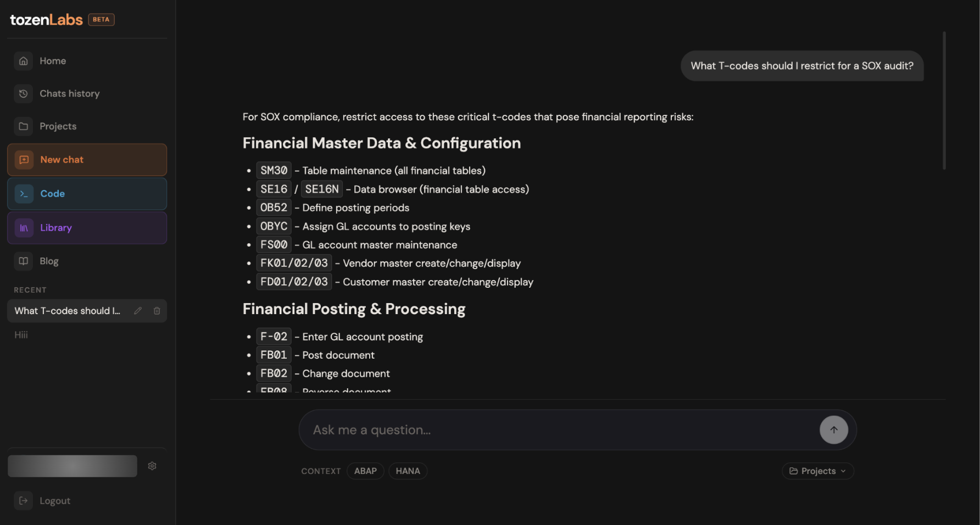
Task: Start a New chat
Action: pyautogui.click(x=87, y=160)
